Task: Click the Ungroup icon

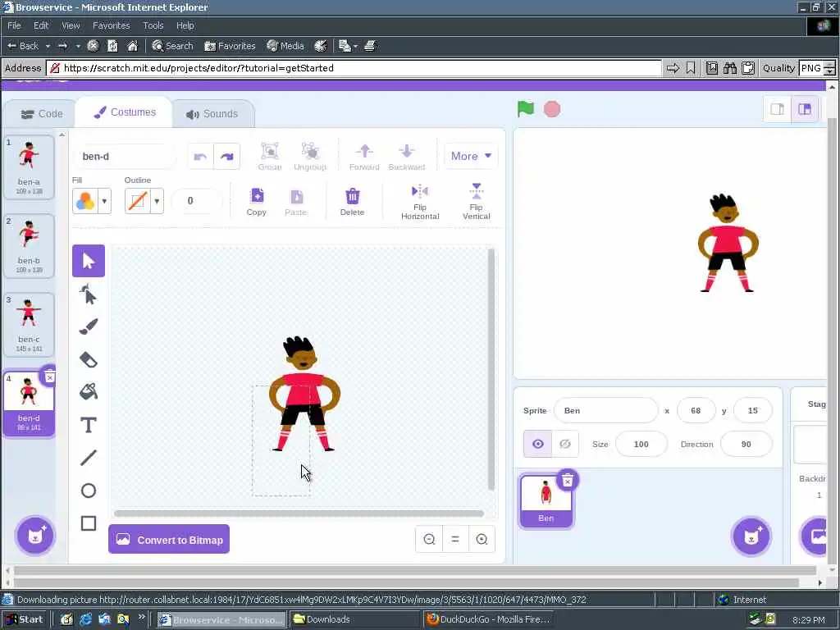Action: 310,157
